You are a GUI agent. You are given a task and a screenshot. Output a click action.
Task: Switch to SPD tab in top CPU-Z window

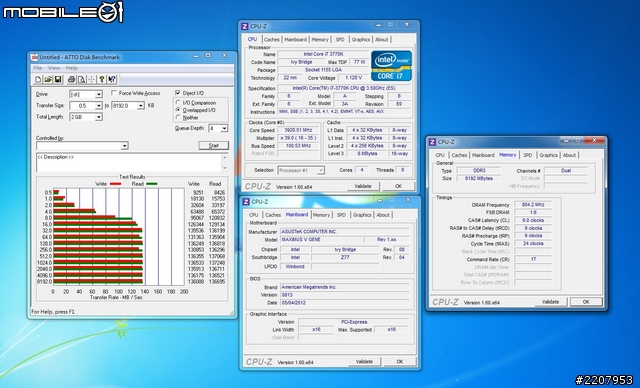point(340,40)
